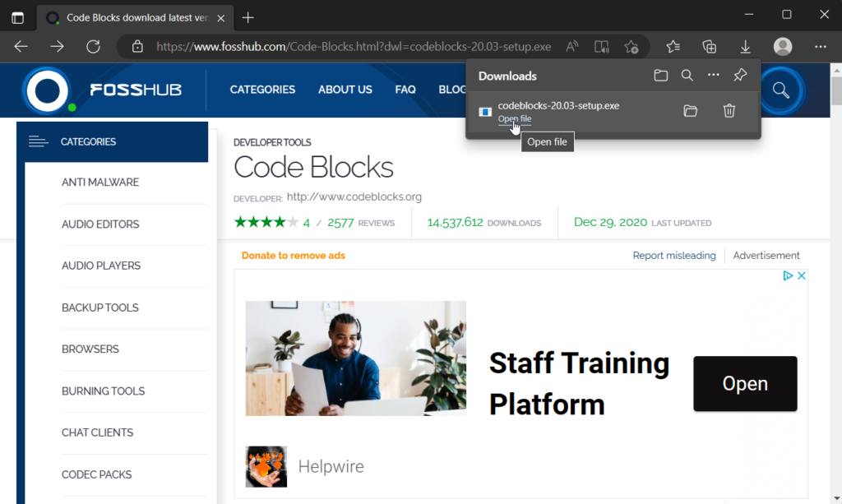Click the Staff Training Platform headline
Image resolution: width=842 pixels, height=504 pixels.
pos(579,384)
